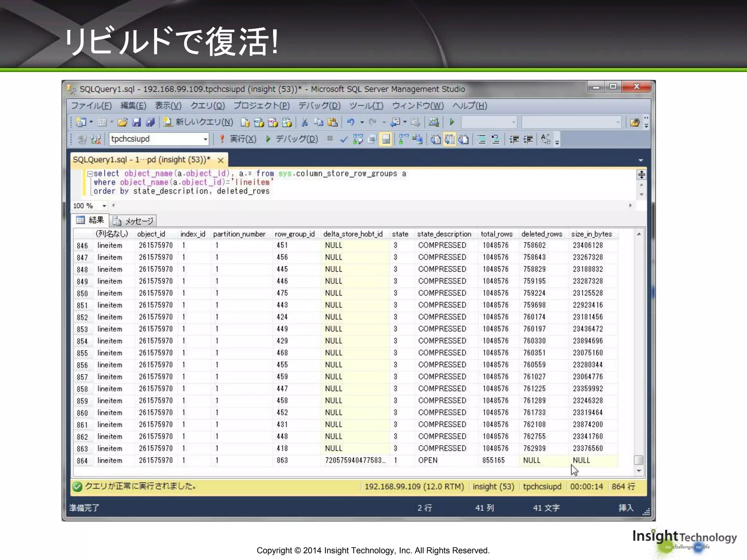
Task: Click the Comment Out selected lines icon
Action: (482, 139)
